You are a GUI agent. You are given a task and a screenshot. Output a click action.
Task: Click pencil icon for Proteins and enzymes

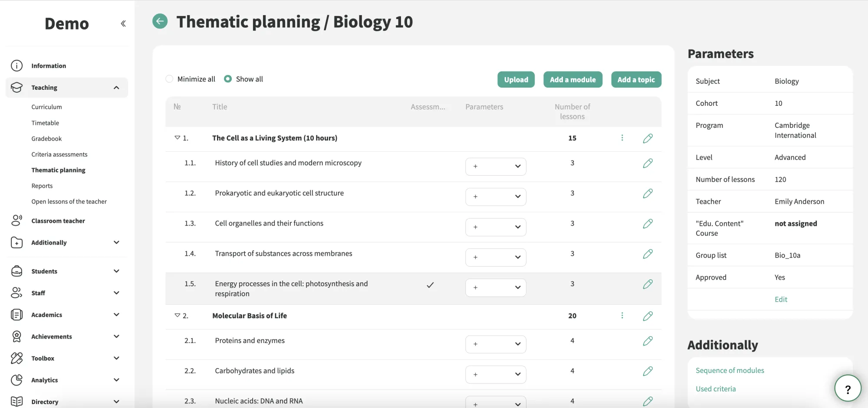coord(648,341)
